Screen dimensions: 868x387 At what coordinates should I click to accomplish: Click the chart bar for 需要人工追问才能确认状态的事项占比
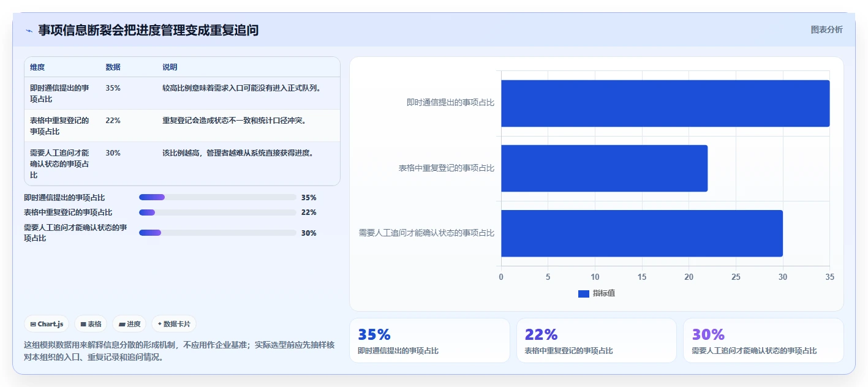(x=642, y=233)
